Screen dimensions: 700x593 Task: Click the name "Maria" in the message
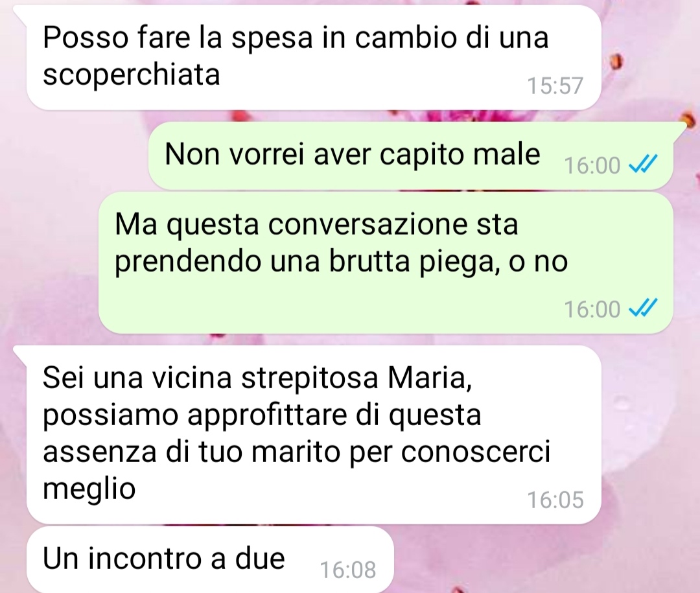tap(430, 378)
